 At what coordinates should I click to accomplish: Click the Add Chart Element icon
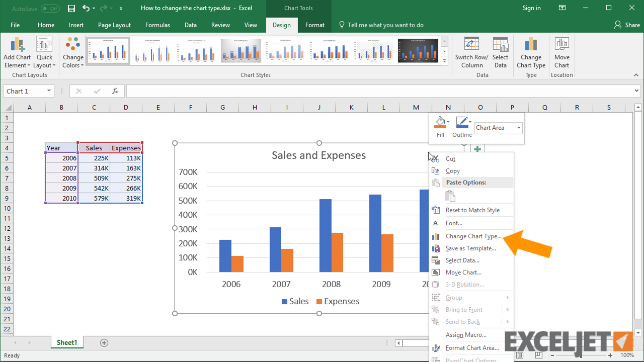click(x=17, y=45)
